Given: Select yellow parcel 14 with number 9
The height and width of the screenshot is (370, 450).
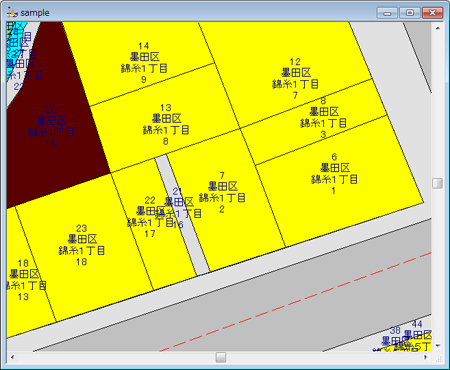Looking at the screenshot, I should (x=143, y=62).
